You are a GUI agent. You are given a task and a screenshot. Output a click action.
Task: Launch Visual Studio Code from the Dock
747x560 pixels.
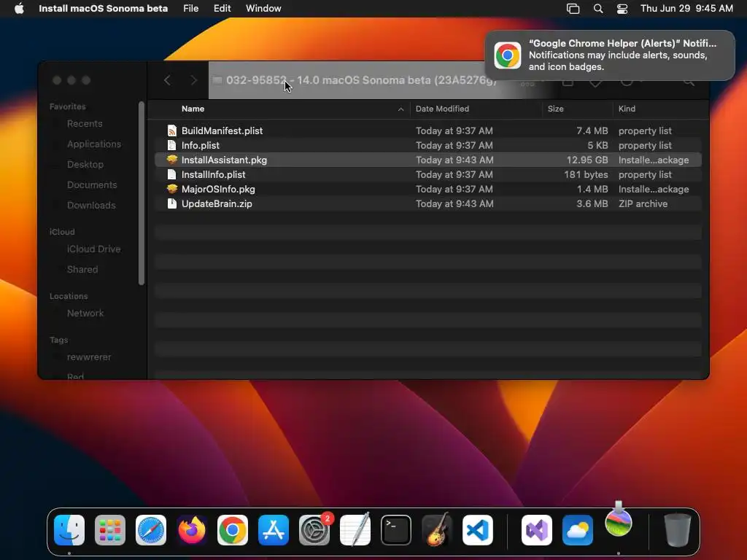point(478,529)
